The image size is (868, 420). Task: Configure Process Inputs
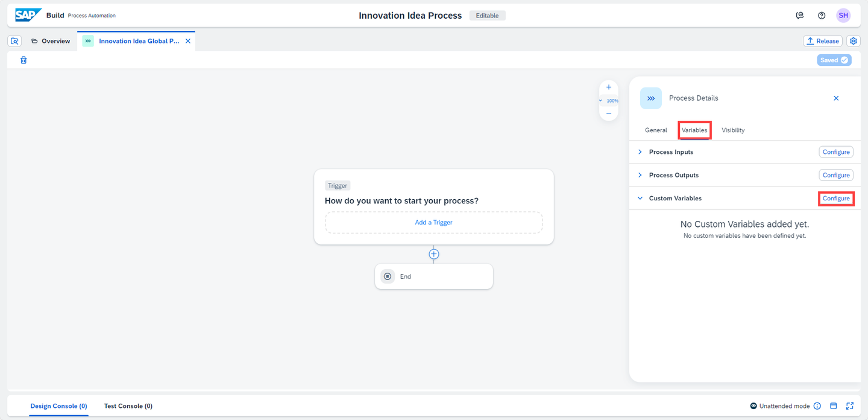(x=836, y=152)
